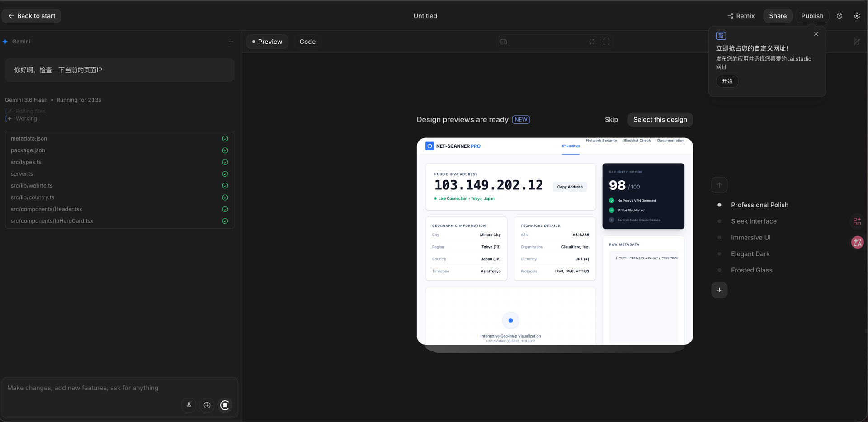Select the Immersive UI design
Screen dimensions: 868x422
click(750, 238)
